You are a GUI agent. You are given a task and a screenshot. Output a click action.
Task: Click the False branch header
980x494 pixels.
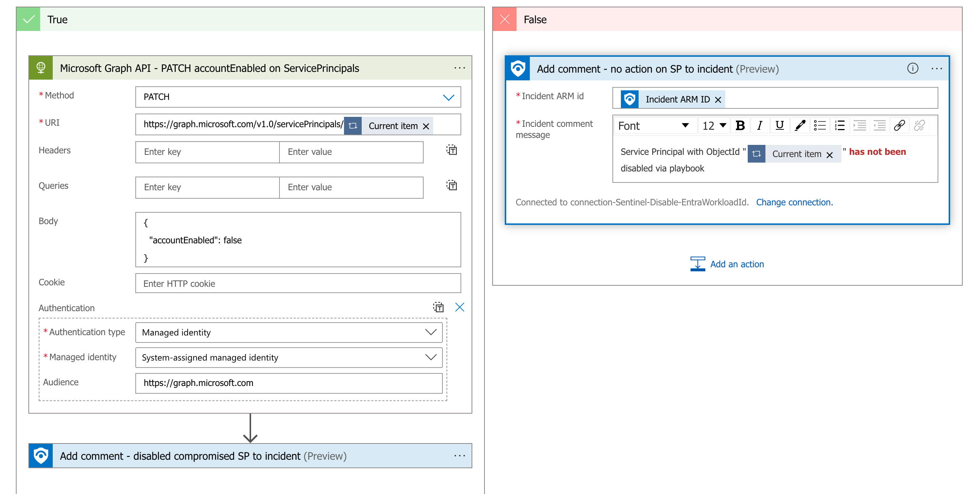(x=727, y=20)
